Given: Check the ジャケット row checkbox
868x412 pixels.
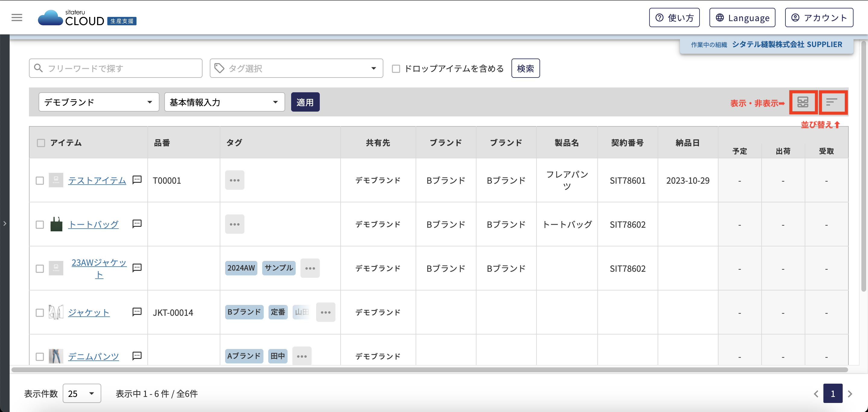Looking at the screenshot, I should pyautogui.click(x=40, y=312).
